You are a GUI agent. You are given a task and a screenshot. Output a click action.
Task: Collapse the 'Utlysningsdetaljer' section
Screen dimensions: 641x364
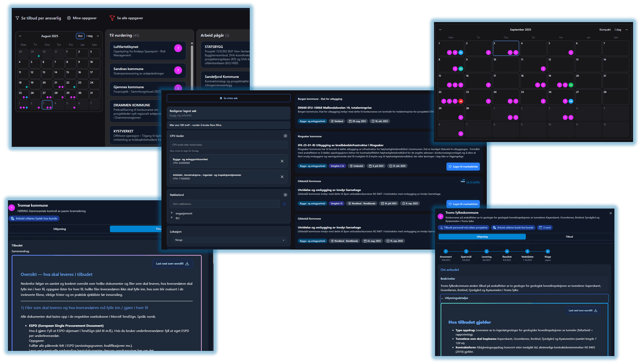pos(524,298)
